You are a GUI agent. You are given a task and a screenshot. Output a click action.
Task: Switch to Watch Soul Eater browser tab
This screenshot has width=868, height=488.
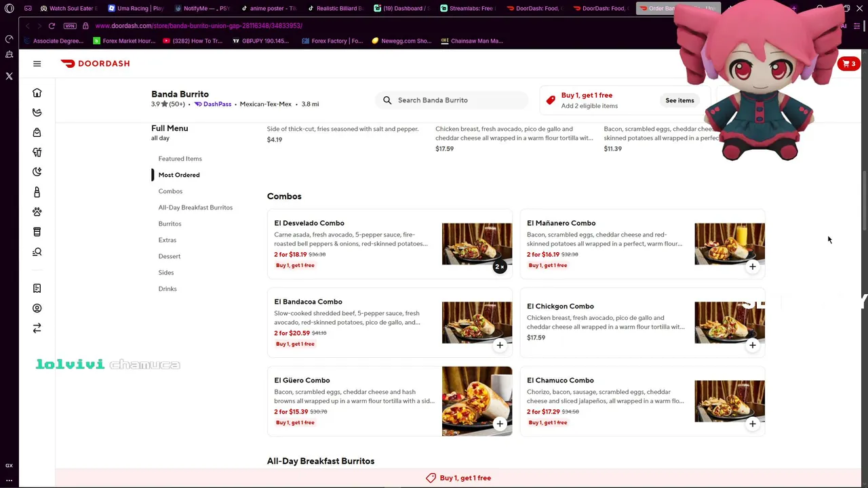click(x=68, y=8)
